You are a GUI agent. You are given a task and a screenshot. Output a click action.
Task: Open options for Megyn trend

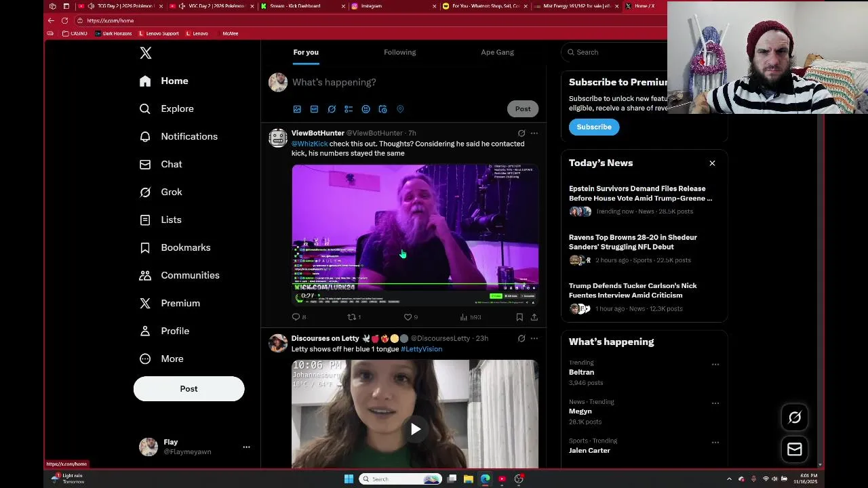(x=715, y=403)
